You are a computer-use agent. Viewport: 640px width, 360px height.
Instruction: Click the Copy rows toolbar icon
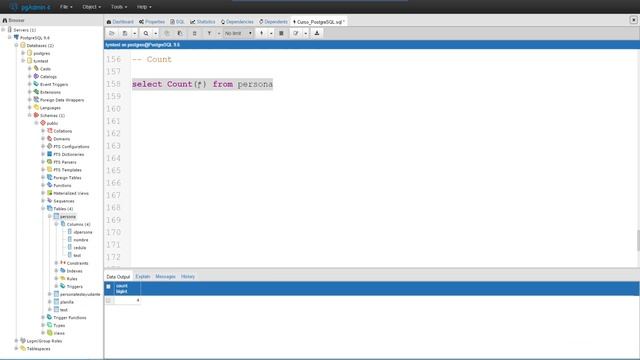tap(167, 33)
